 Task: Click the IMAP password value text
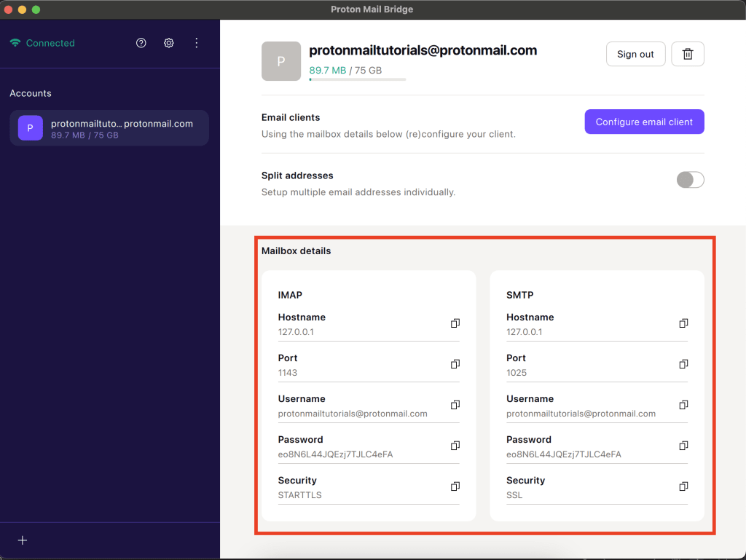[335, 454]
